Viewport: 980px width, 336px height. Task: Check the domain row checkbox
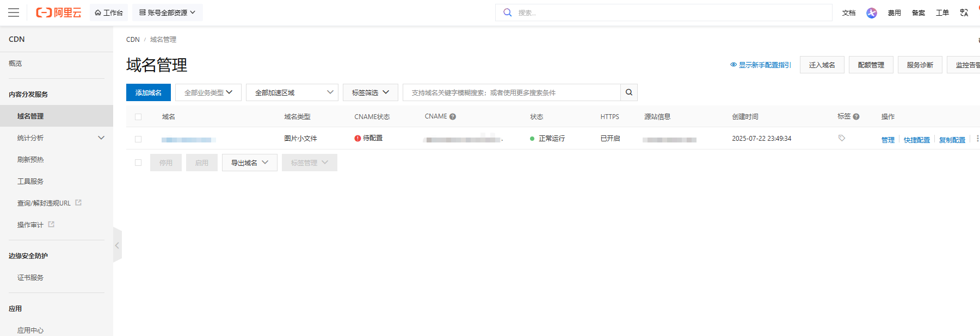pos(138,139)
